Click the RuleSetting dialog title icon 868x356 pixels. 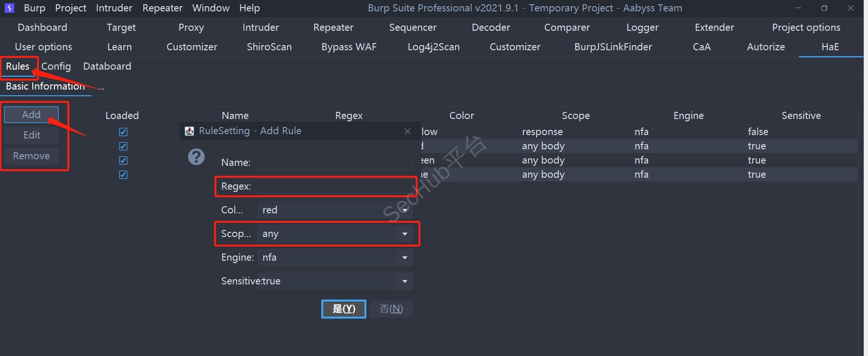pyautogui.click(x=189, y=131)
